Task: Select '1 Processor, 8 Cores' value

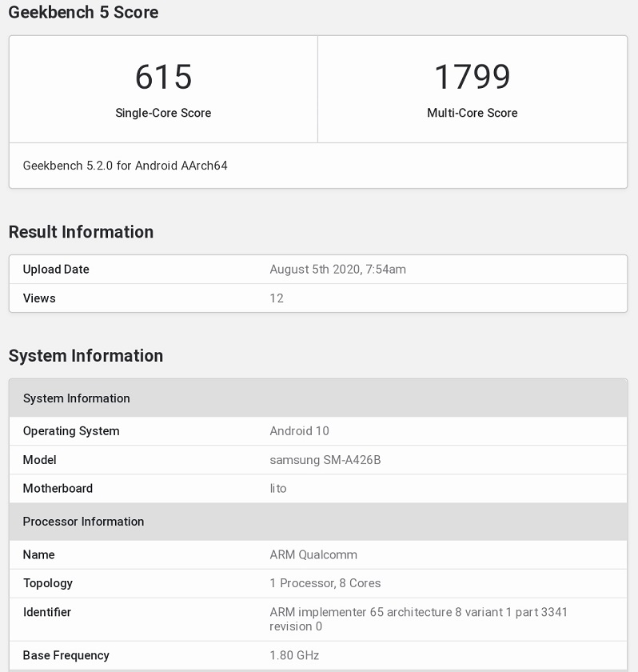Action: pos(325,583)
